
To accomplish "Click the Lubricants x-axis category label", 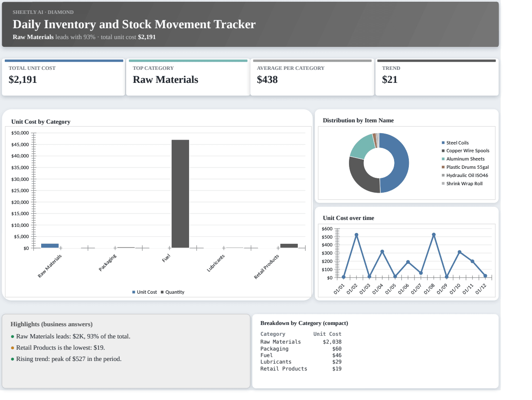I will [216, 263].
